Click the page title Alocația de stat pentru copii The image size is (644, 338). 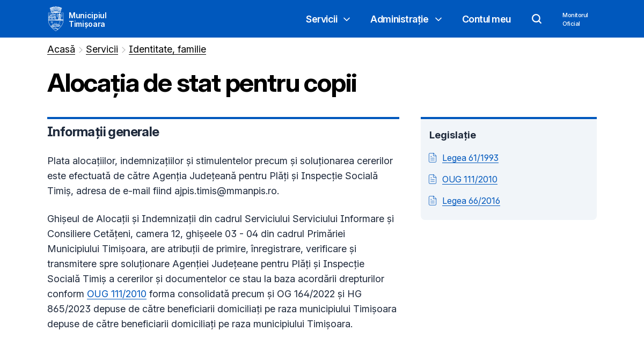202,84
